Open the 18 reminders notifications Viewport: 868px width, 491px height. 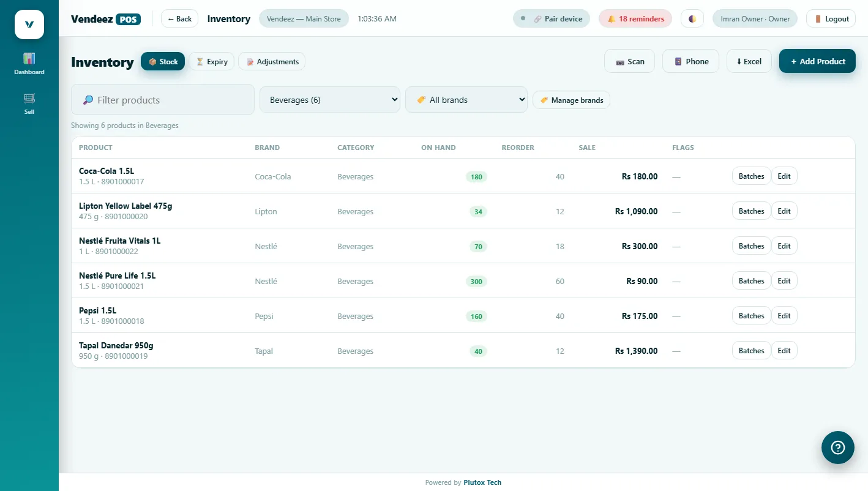tap(635, 19)
